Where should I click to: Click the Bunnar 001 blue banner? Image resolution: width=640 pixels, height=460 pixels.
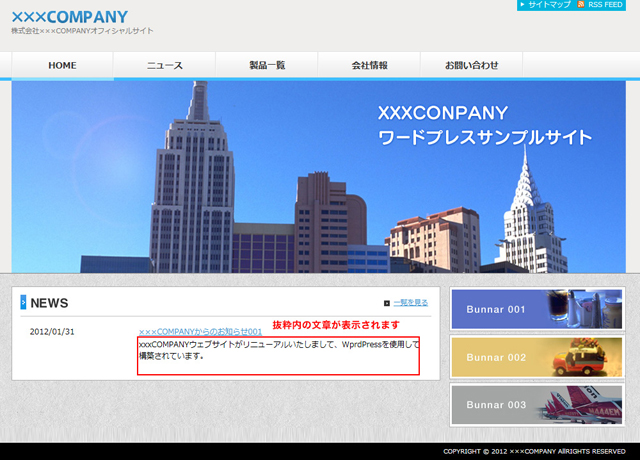(x=538, y=310)
